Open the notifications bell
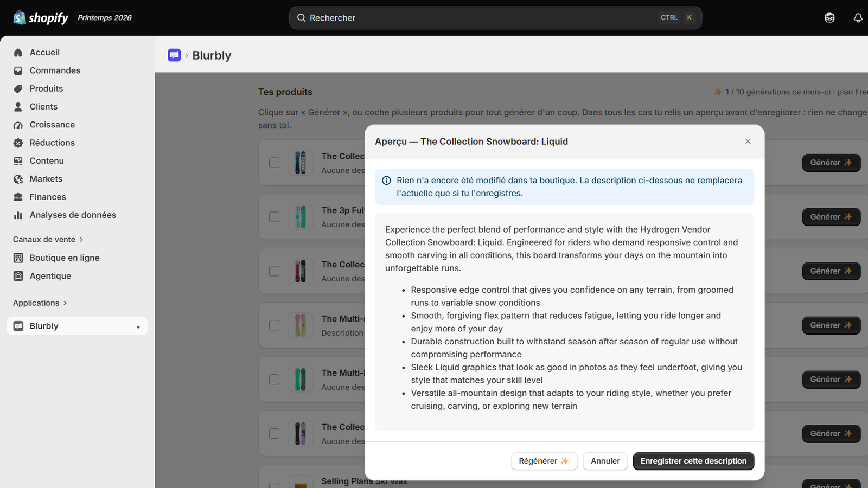The width and height of the screenshot is (868, 488). [858, 18]
